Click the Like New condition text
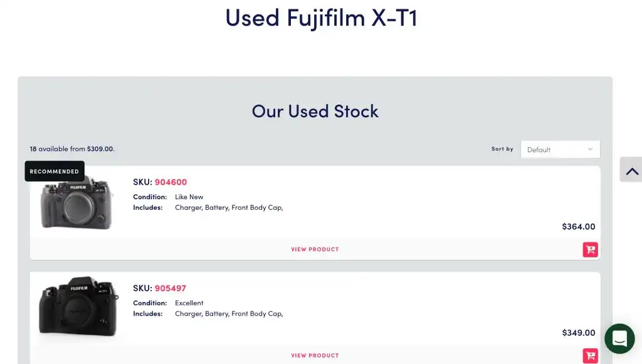This screenshot has width=642, height=364. [x=189, y=197]
